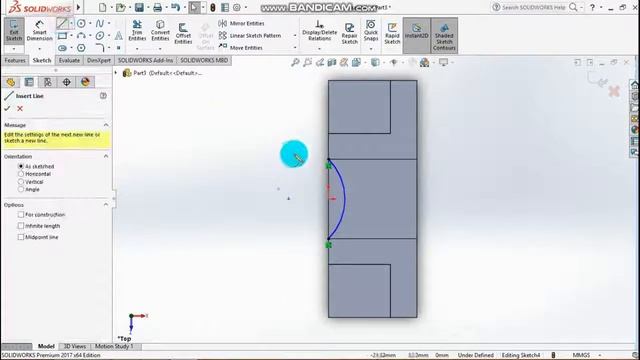Select Vertical orientation radio
Screen dimensions: 640x360
[21, 182]
